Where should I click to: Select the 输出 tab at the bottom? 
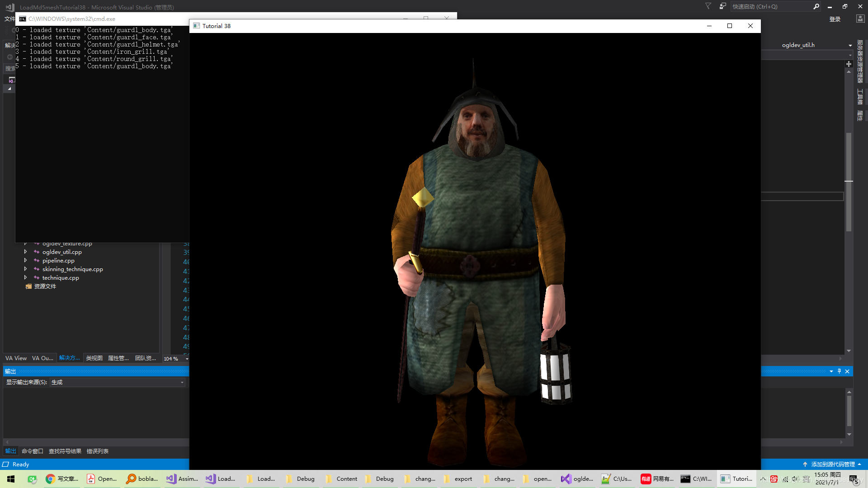point(10,451)
